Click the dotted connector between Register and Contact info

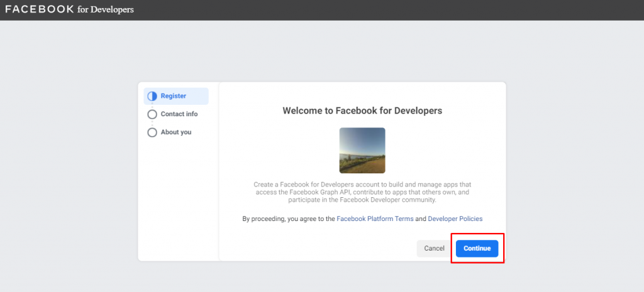[152, 105]
